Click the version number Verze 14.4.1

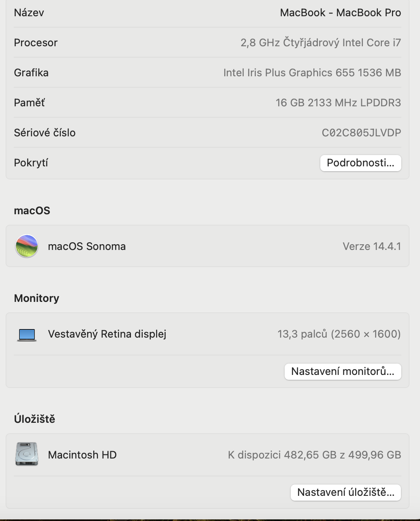point(371,246)
